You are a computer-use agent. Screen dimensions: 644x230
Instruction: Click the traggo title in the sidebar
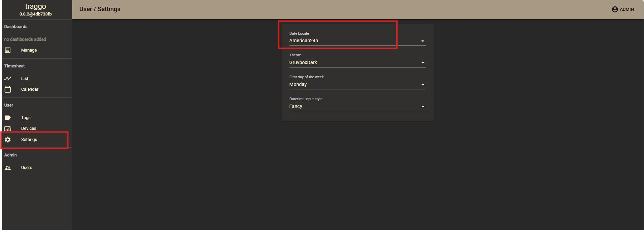click(35, 6)
